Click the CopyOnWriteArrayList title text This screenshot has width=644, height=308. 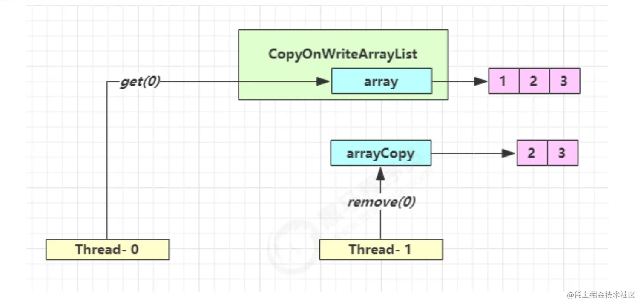[x=343, y=55]
